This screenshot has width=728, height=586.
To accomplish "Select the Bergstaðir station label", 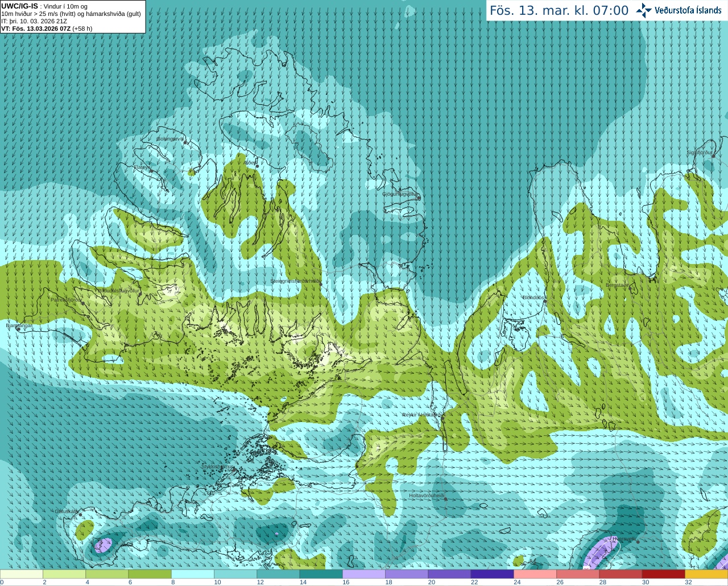I will 617,285.
